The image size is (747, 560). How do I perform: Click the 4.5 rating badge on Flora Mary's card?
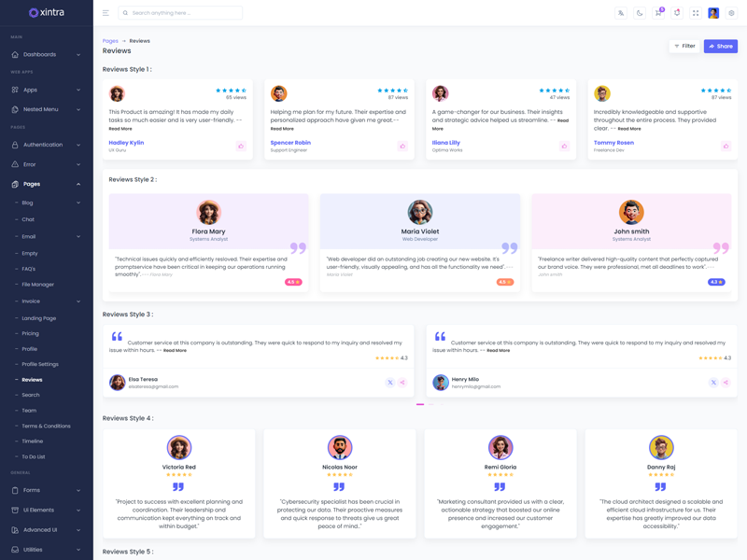click(293, 282)
